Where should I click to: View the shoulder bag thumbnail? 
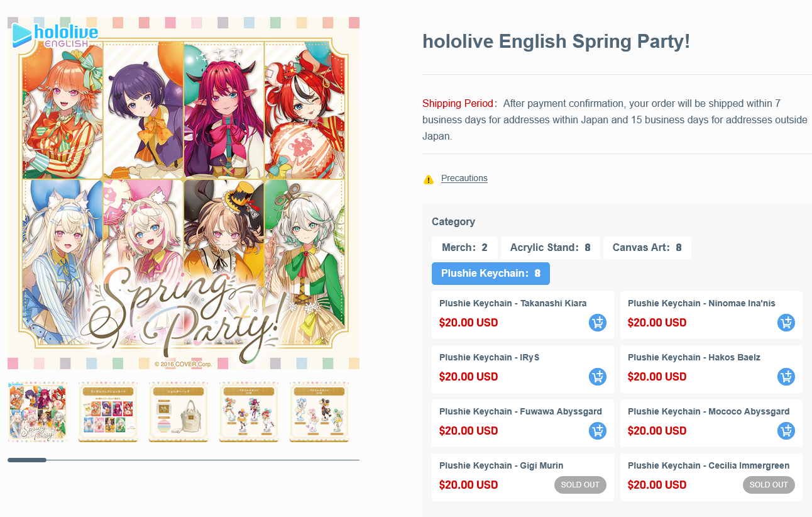[178, 412]
